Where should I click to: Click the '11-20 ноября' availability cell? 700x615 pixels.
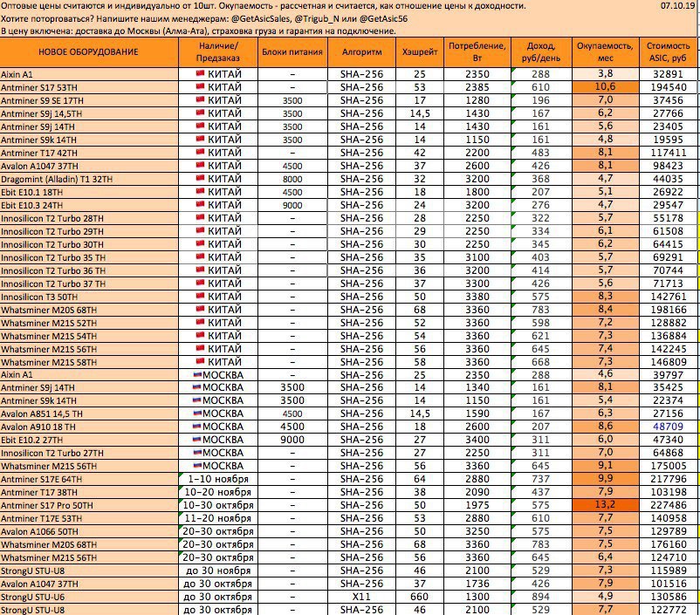click(218, 518)
